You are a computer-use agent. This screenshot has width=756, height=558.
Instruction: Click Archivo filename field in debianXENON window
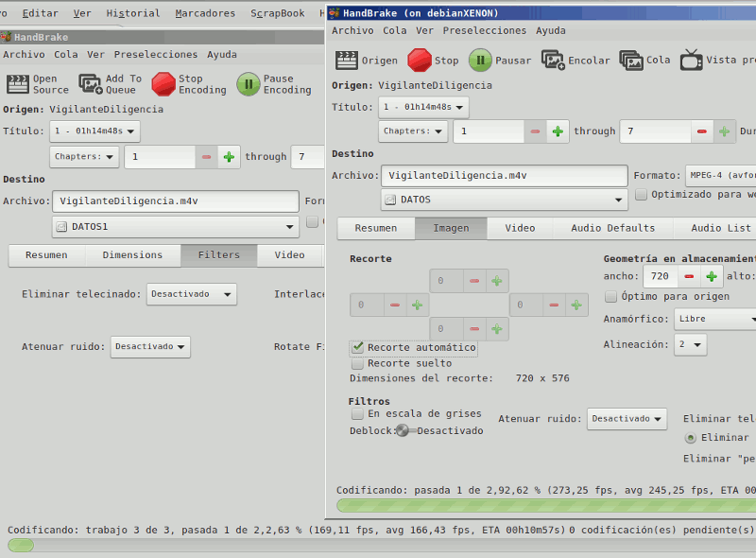(x=505, y=176)
